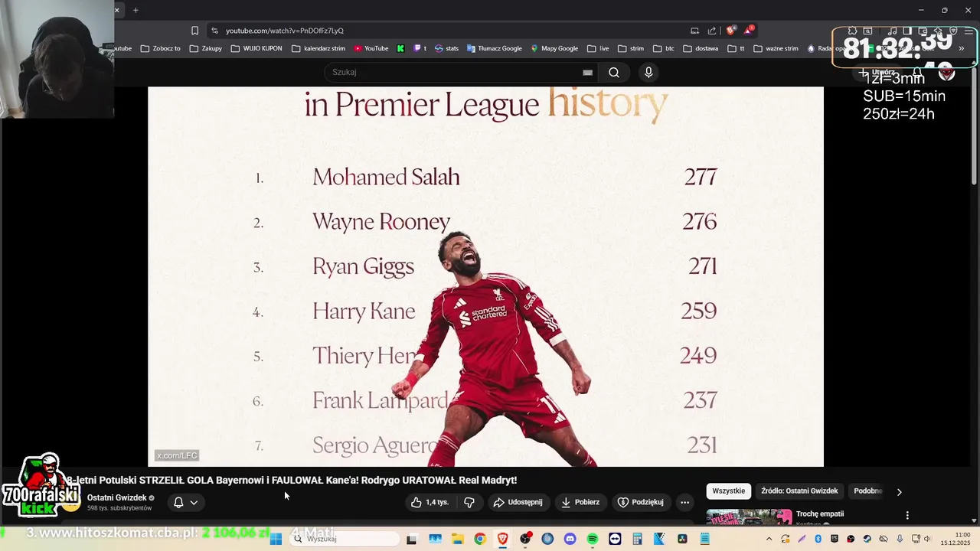The height and width of the screenshot is (551, 980).
Task: Bookmark this page via address bar icon
Action: tap(194, 31)
